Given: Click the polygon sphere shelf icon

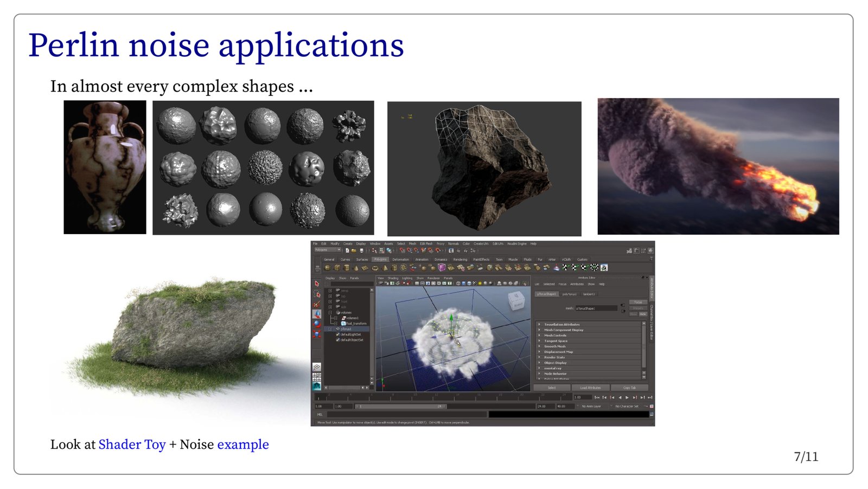Looking at the screenshot, I should coord(328,267).
